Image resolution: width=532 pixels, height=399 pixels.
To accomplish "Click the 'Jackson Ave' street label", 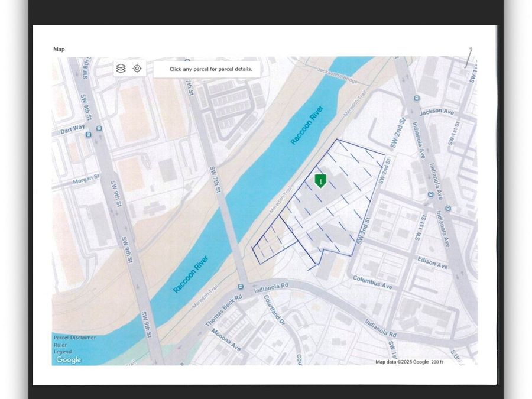I will click(x=437, y=112).
